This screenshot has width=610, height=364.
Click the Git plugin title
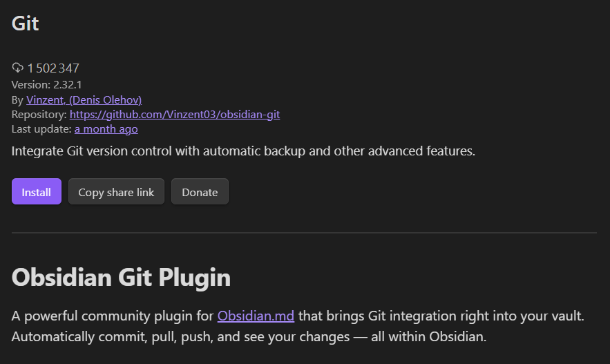pyautogui.click(x=26, y=23)
